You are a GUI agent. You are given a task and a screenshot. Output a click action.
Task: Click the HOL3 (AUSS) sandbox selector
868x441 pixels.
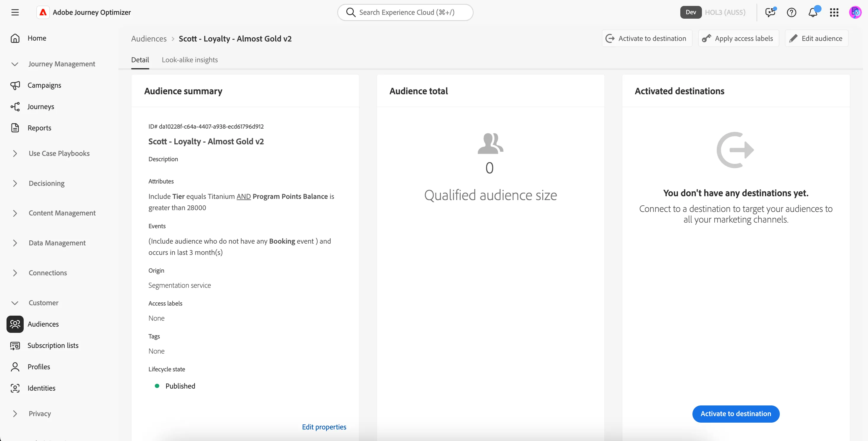point(725,12)
